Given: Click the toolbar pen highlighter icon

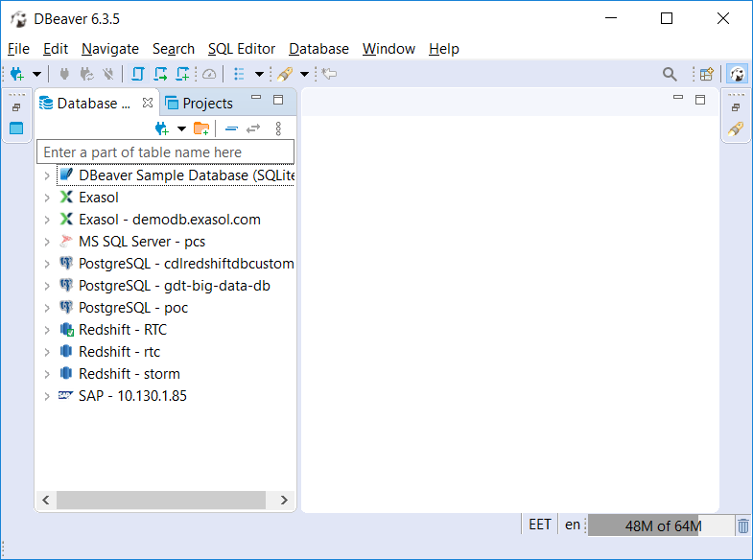Looking at the screenshot, I should click(285, 74).
